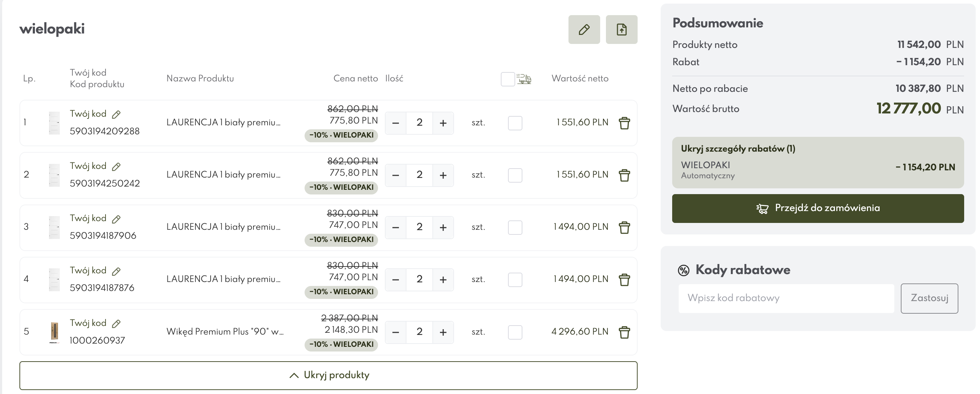The width and height of the screenshot is (980, 394).
Task: Check the checkbox in row 5903194250242
Action: [x=515, y=175]
